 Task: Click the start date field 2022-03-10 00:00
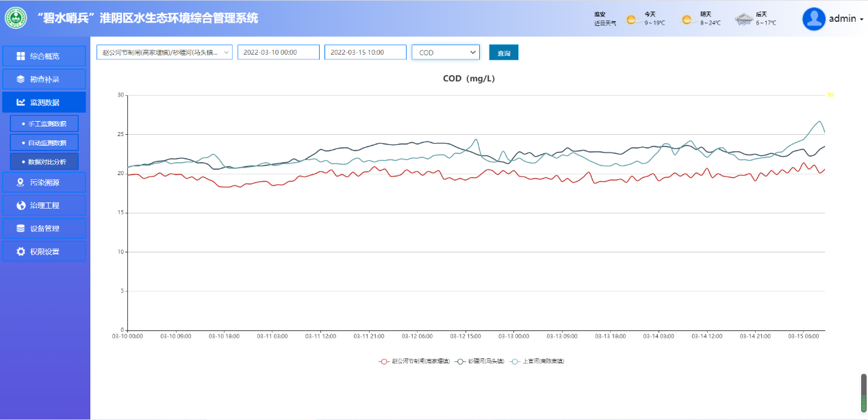[x=278, y=53]
